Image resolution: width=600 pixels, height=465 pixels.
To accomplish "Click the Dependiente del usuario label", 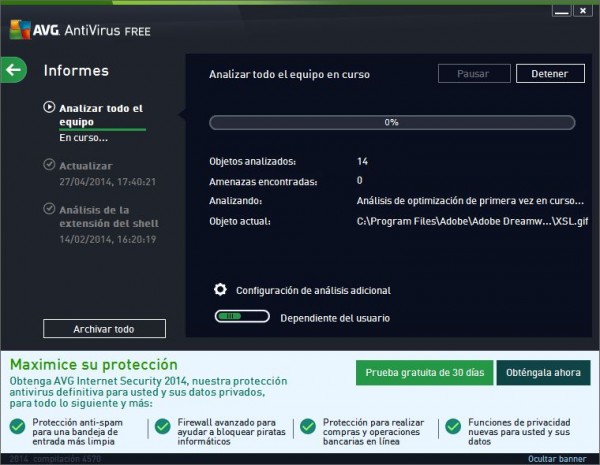I will (335, 318).
